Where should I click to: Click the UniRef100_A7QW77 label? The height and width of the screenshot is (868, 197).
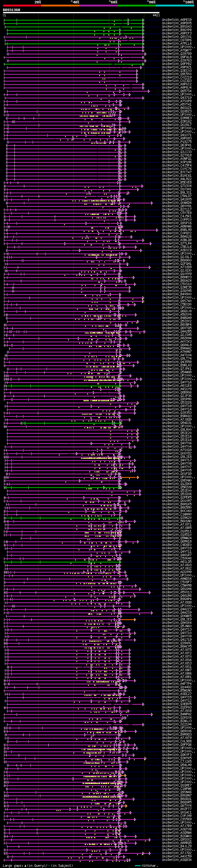[x=177, y=50]
